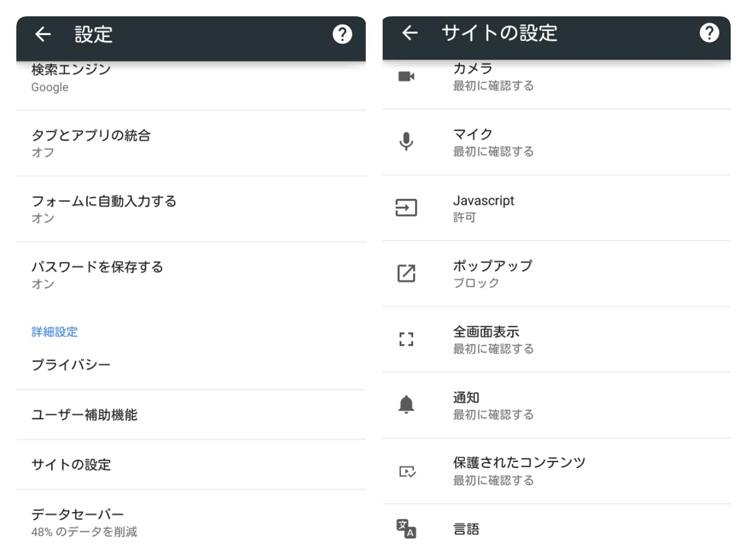Open パスワードを保存する setting

[x=191, y=275]
